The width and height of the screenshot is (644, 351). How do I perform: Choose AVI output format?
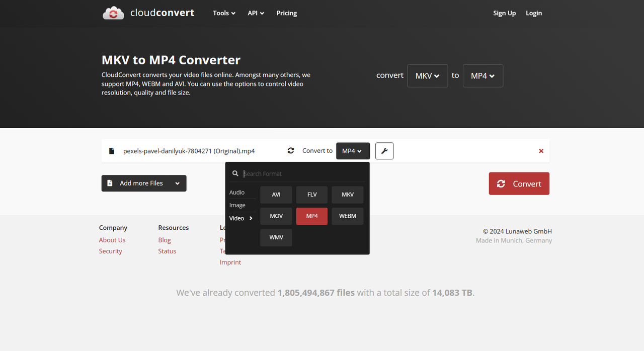[x=276, y=195]
